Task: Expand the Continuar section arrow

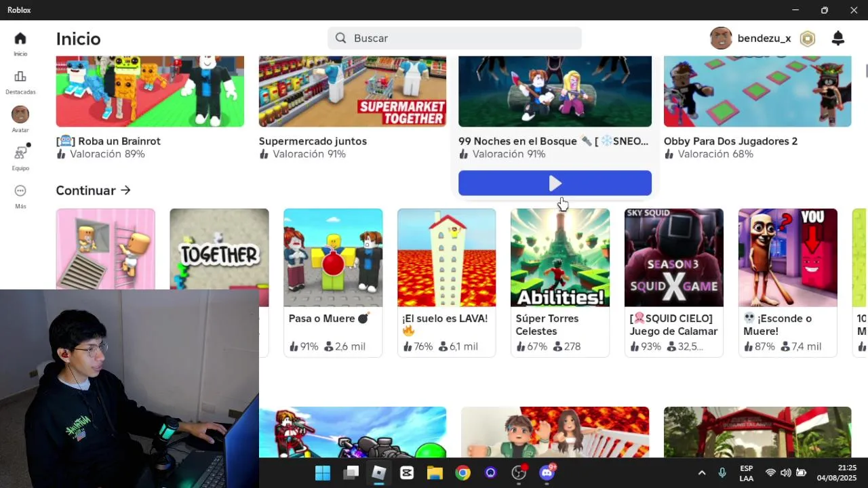Action: 125,190
